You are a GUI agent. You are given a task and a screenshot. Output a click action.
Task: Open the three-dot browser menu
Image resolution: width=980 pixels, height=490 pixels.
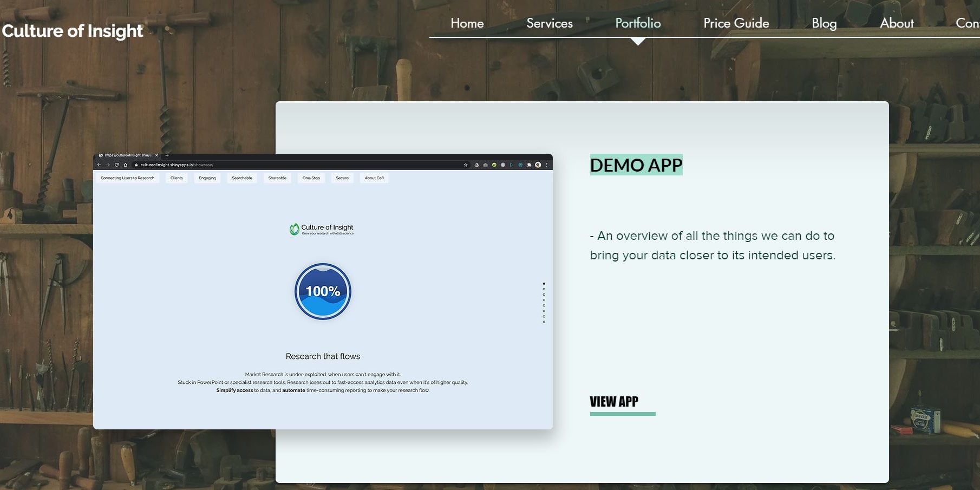547,165
